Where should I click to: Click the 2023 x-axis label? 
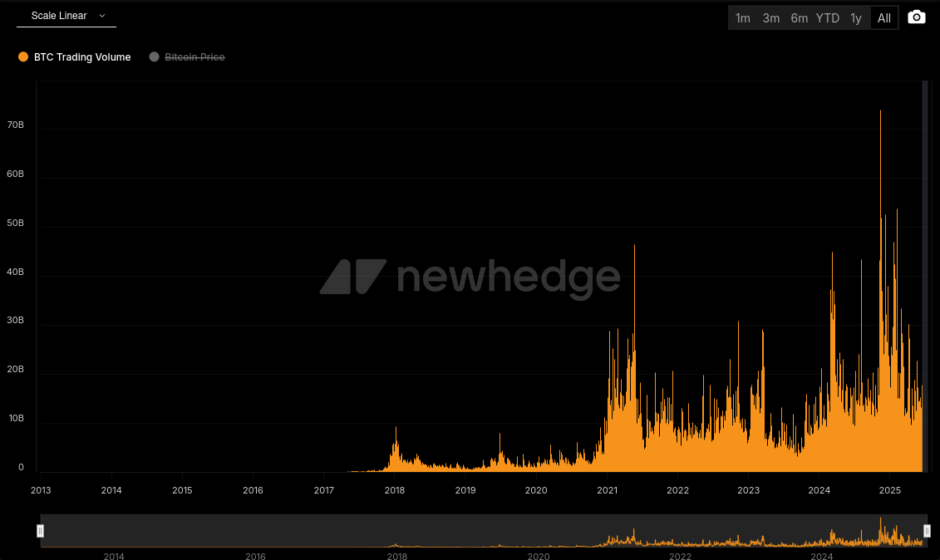[749, 490]
